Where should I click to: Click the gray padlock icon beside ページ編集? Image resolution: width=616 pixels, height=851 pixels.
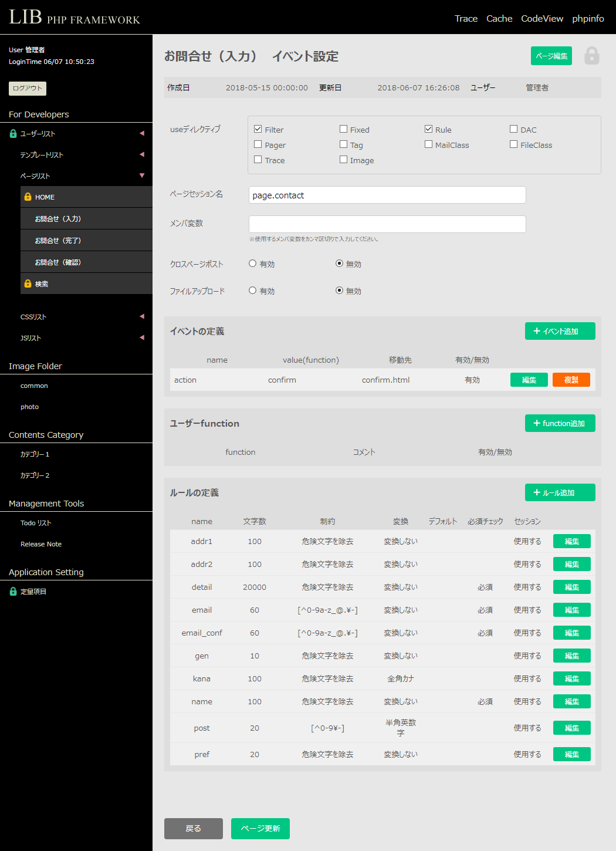[591, 56]
